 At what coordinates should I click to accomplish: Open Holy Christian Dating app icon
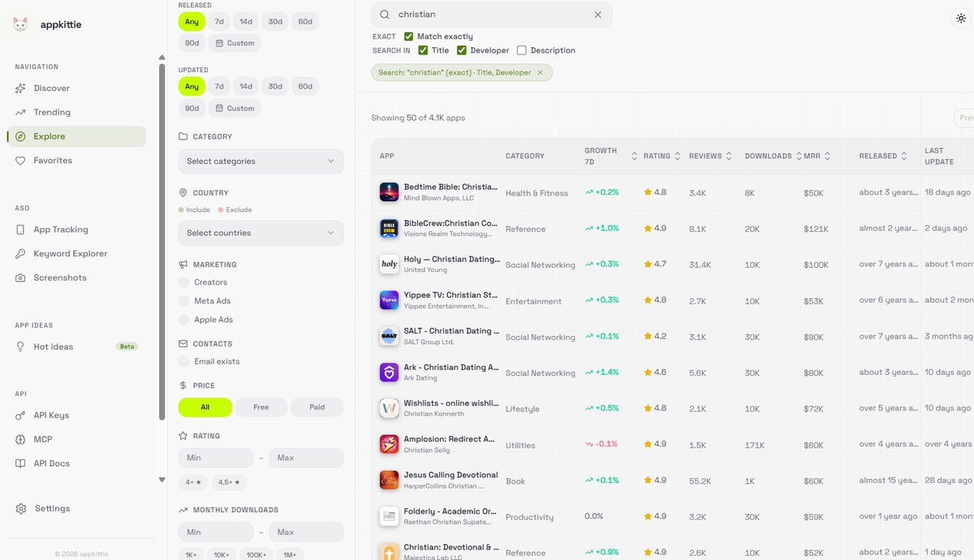tap(389, 265)
